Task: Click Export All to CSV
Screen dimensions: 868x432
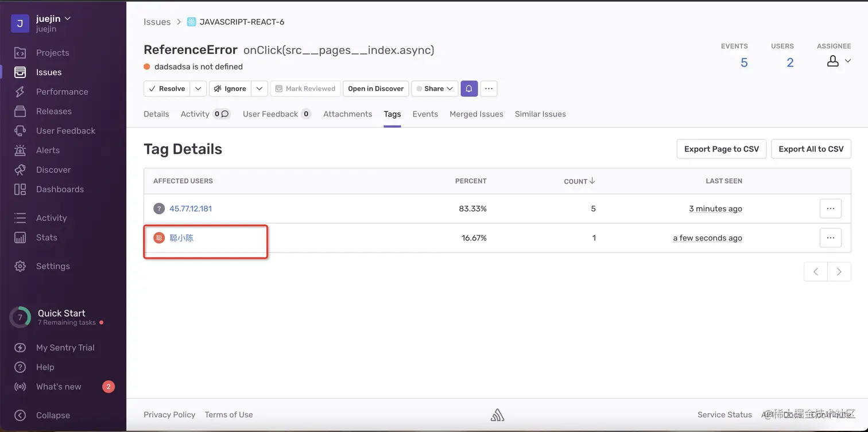Action: 811,149
